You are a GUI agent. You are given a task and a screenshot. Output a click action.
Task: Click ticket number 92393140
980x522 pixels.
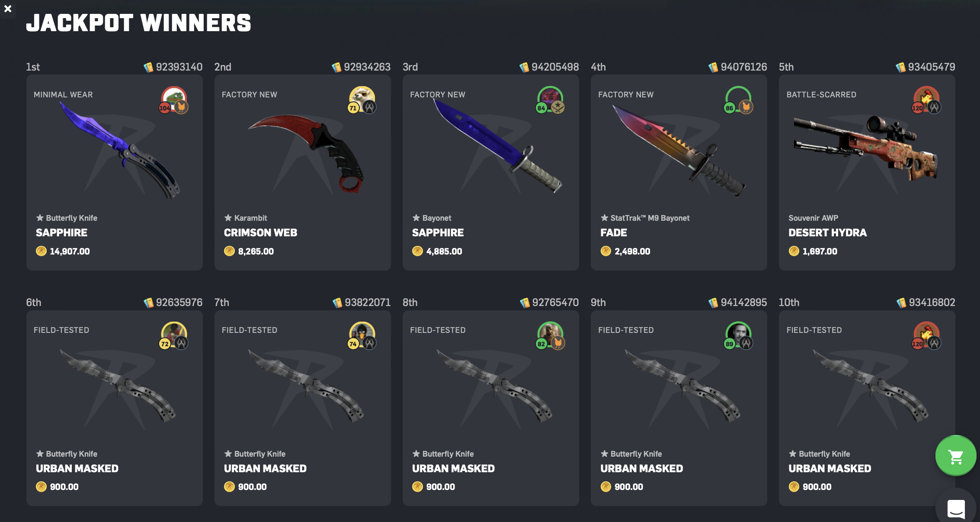(x=179, y=67)
